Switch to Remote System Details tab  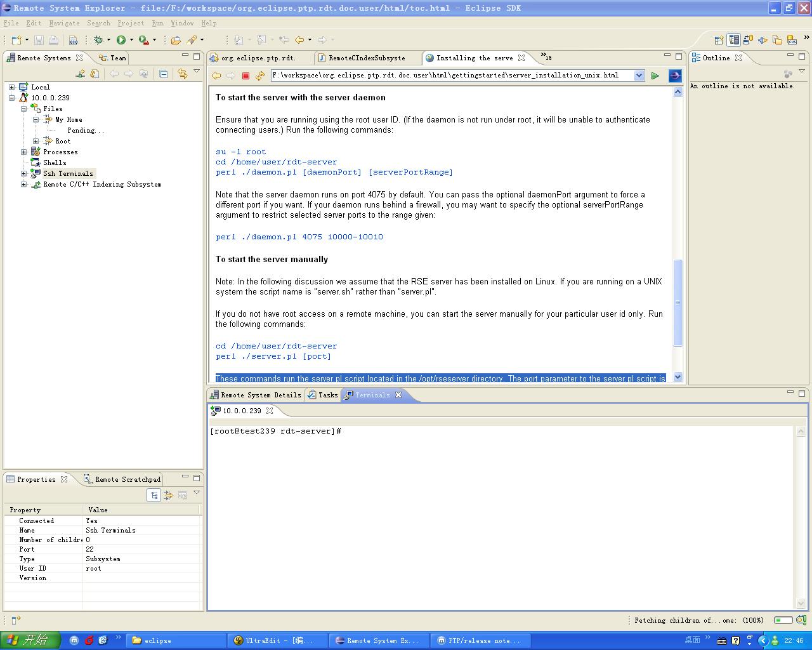click(256, 395)
